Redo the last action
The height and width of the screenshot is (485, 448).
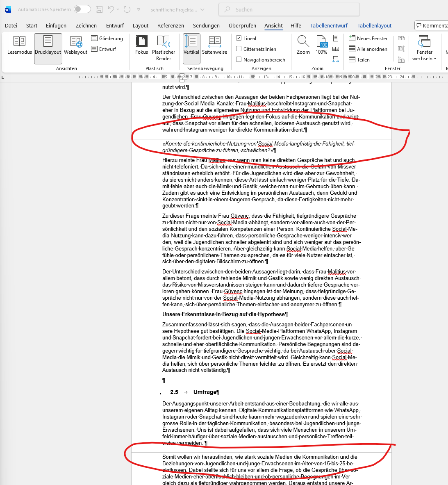[127, 9]
